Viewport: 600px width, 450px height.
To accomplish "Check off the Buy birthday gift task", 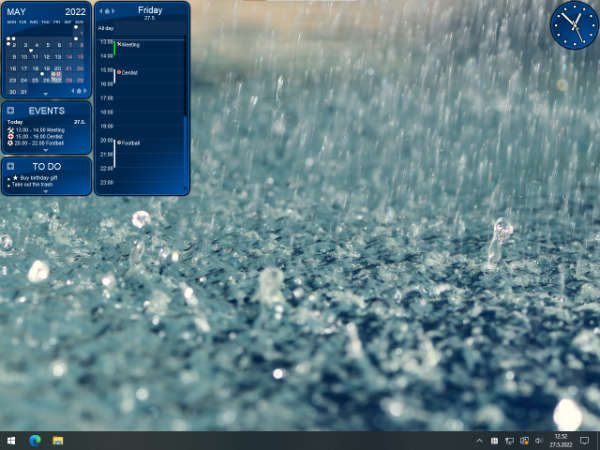I will coord(9,177).
